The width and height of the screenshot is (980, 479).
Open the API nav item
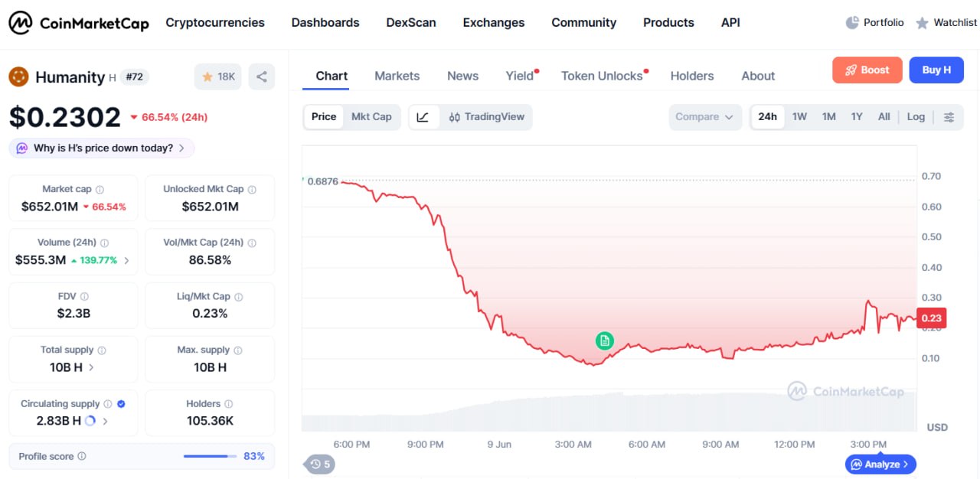click(730, 23)
